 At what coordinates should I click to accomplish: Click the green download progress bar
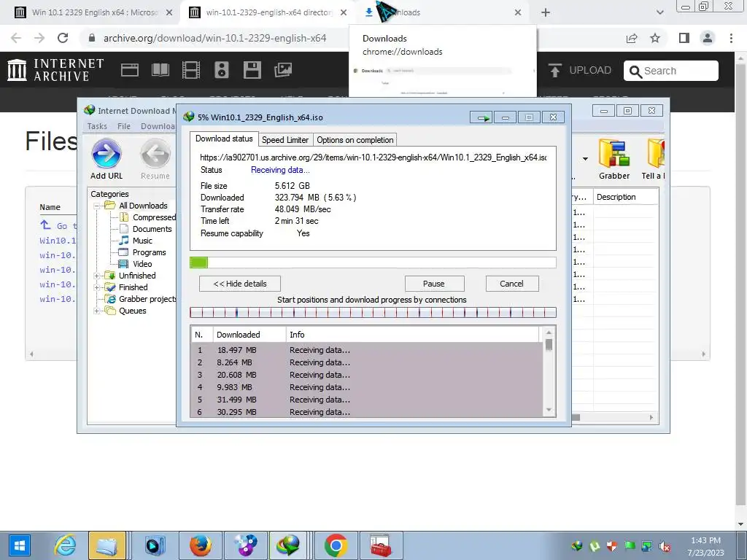198,262
